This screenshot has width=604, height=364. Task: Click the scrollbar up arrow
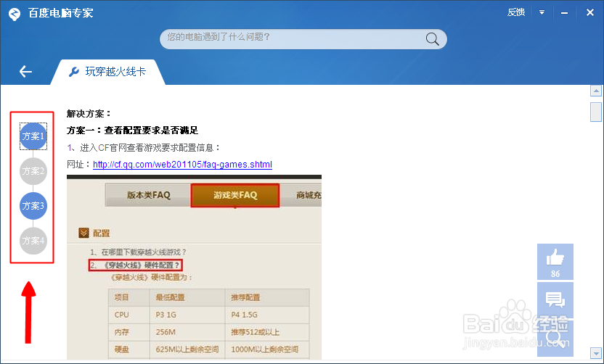click(x=596, y=91)
